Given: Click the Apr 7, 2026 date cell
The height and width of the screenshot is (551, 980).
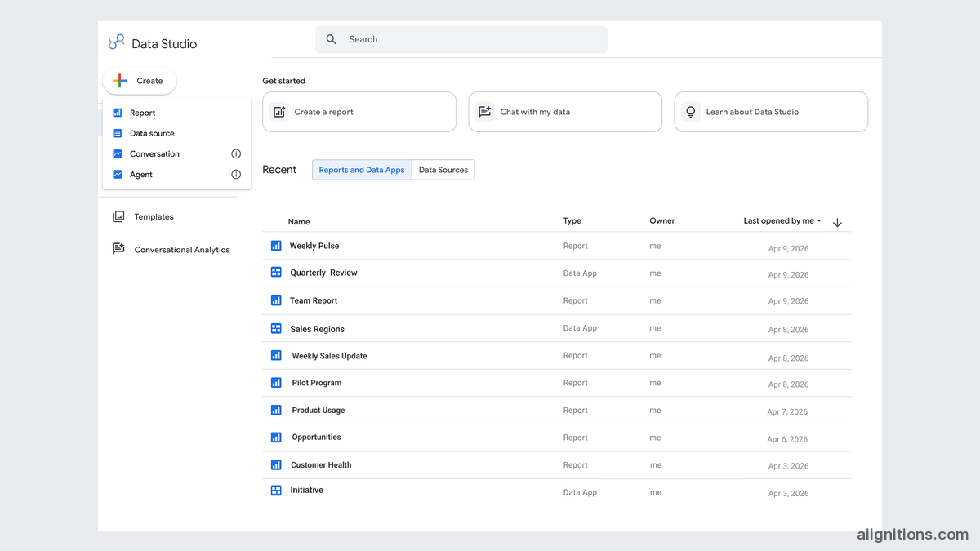Looking at the screenshot, I should point(787,412).
